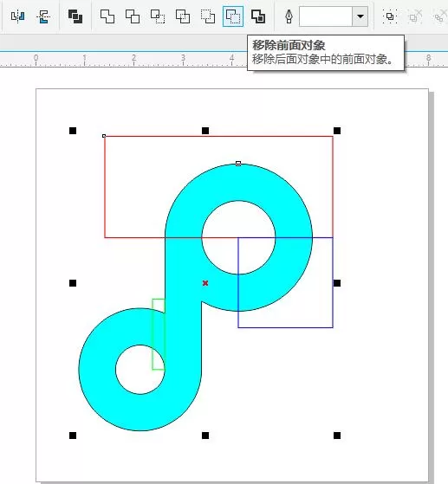Click the top-left selection handle
Screen dimensions: 448x484
[73, 131]
